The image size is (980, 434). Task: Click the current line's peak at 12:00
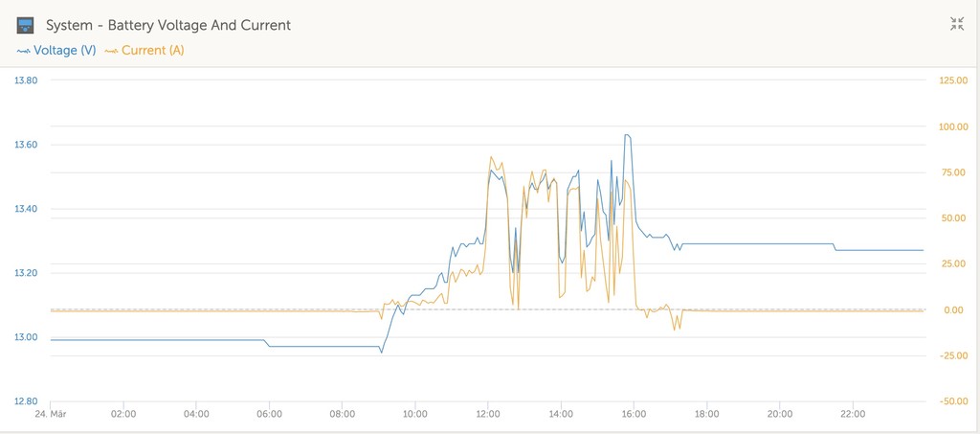click(491, 157)
